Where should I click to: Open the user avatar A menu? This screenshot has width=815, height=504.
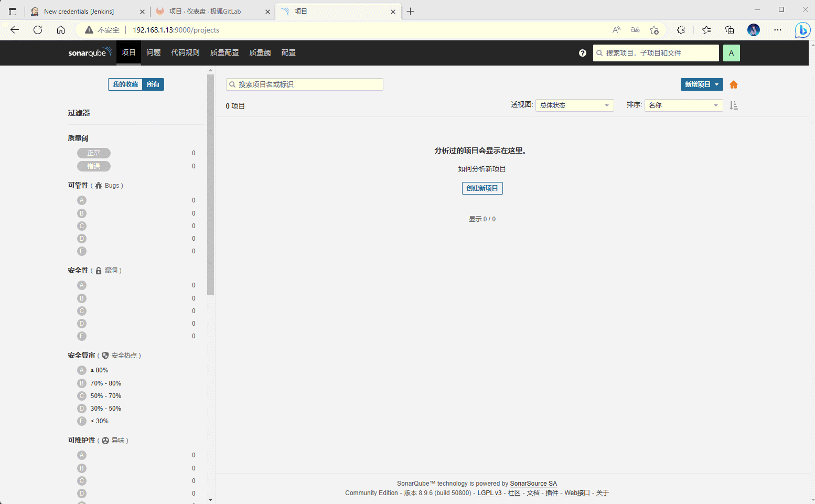[731, 53]
